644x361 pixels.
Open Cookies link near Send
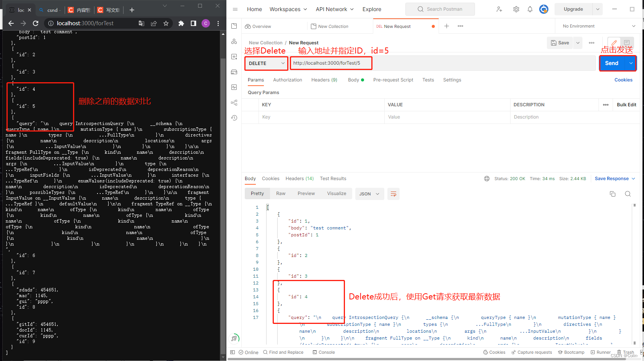point(623,80)
